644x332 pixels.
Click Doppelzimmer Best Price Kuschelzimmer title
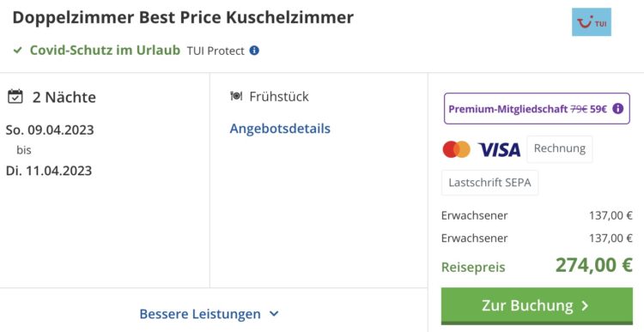tap(183, 17)
